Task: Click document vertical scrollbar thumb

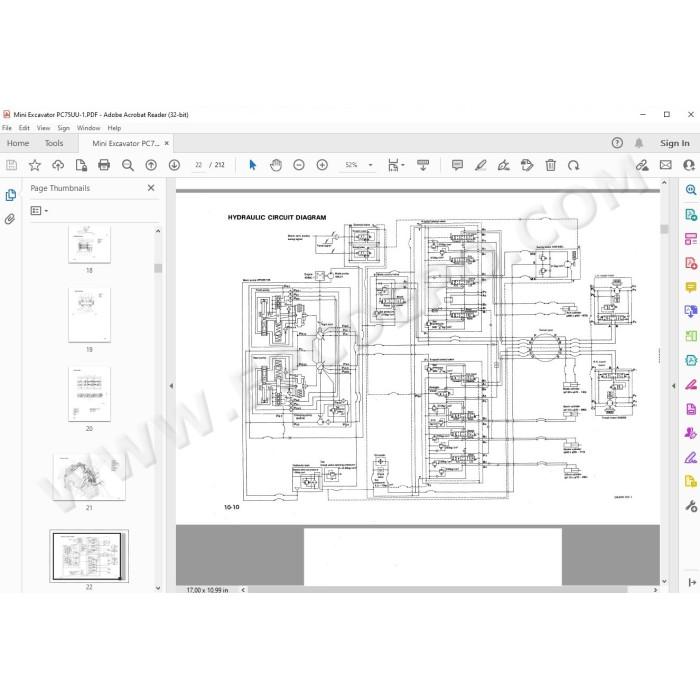Action: tap(664, 229)
